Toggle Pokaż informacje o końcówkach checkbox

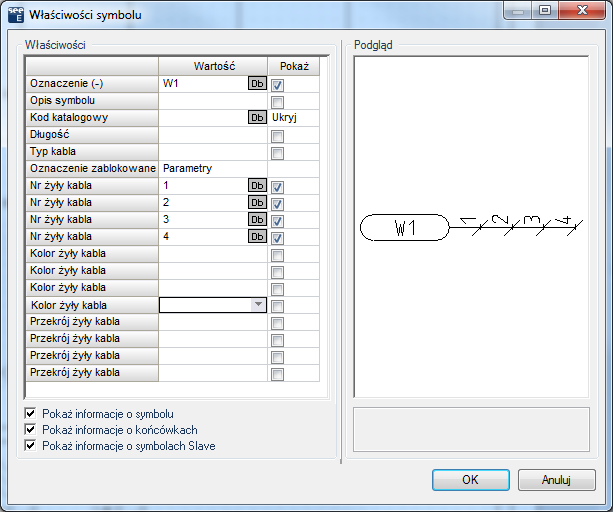[x=30, y=430]
